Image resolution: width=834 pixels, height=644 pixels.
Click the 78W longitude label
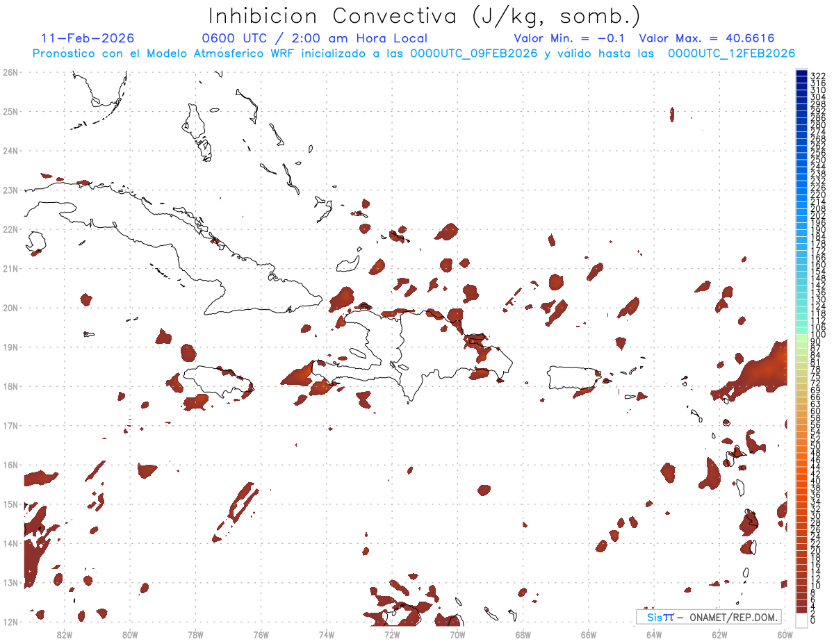(195, 634)
